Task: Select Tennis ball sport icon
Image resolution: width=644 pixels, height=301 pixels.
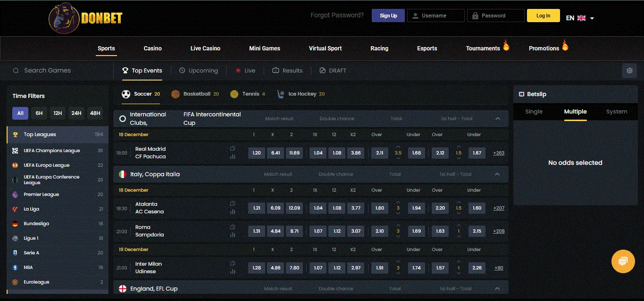Action: (x=234, y=94)
